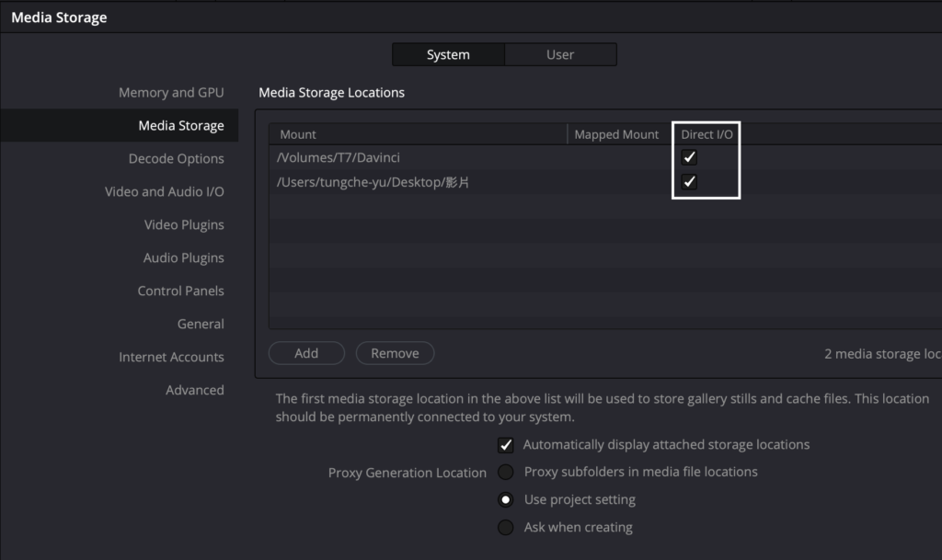Open Memory and GPU settings
Image resolution: width=942 pixels, height=560 pixels.
pyautogui.click(x=171, y=92)
